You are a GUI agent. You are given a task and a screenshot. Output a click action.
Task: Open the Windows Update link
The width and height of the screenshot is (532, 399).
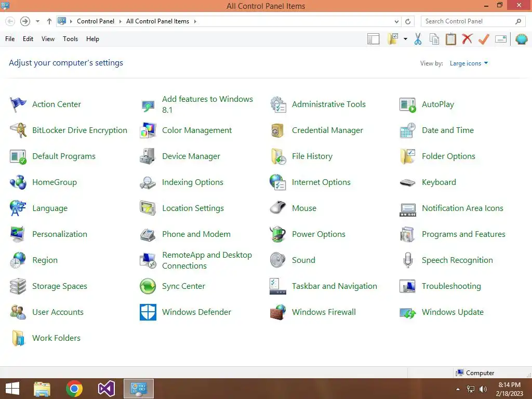[453, 312]
